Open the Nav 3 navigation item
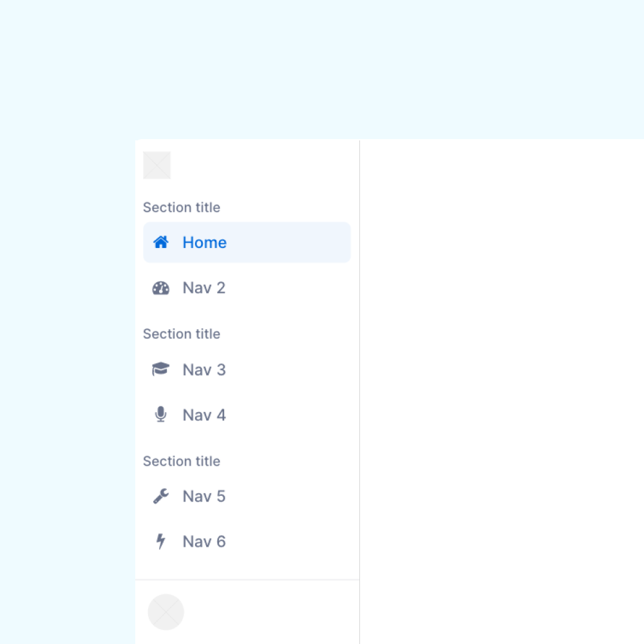The image size is (644, 644). [x=204, y=369]
